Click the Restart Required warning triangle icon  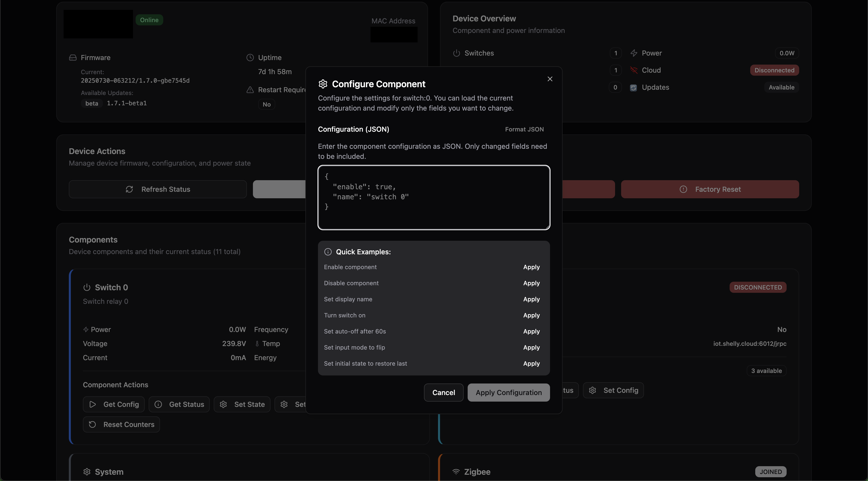click(250, 90)
